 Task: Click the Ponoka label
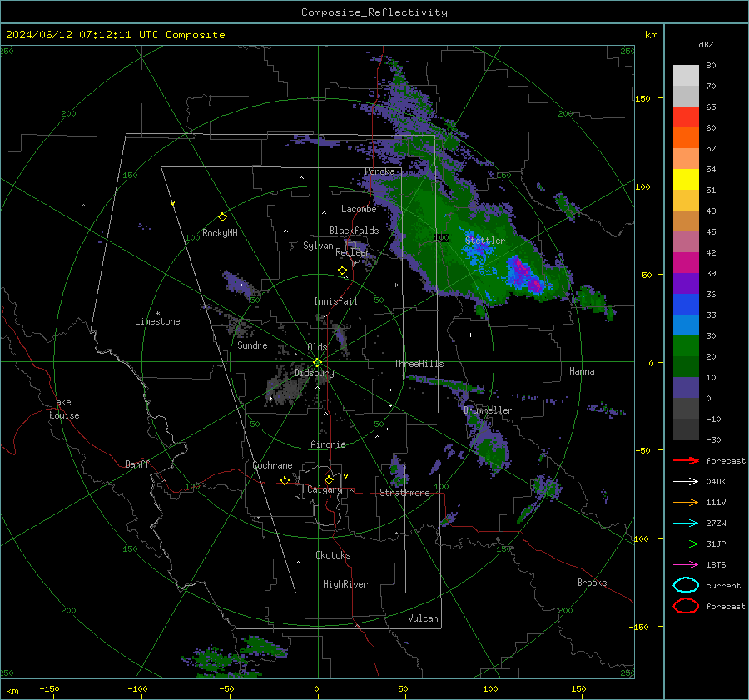pos(379,171)
